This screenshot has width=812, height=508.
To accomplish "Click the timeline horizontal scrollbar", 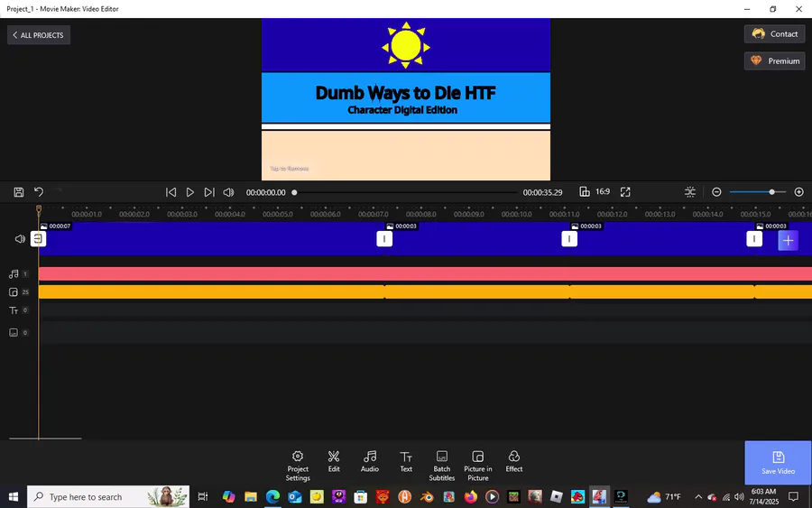I will tap(45, 439).
